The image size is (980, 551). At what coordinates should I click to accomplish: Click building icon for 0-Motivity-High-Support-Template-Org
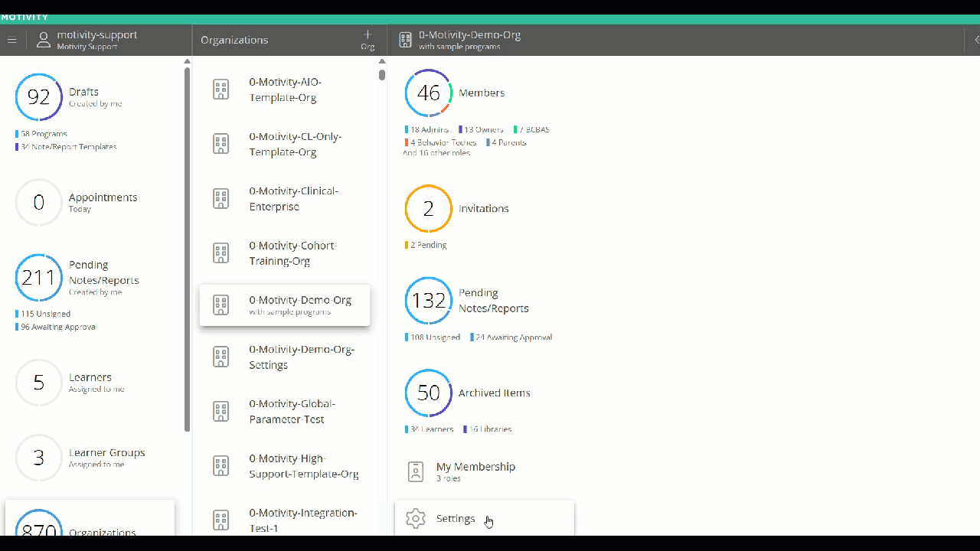pyautogui.click(x=220, y=465)
